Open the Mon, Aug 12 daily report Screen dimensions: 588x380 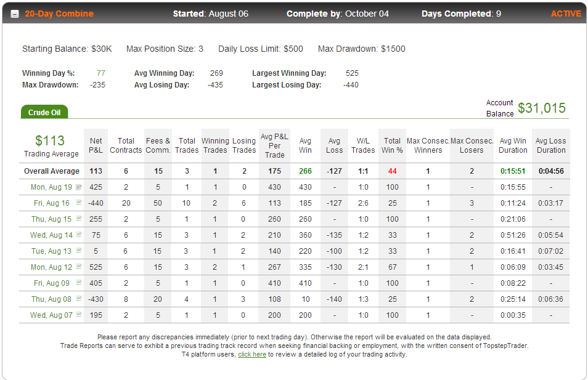coord(51,267)
